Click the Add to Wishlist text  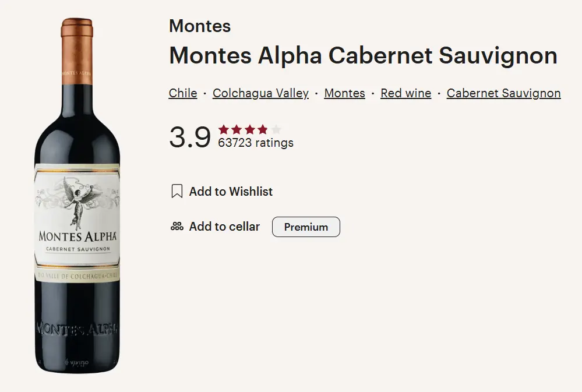pyautogui.click(x=231, y=192)
